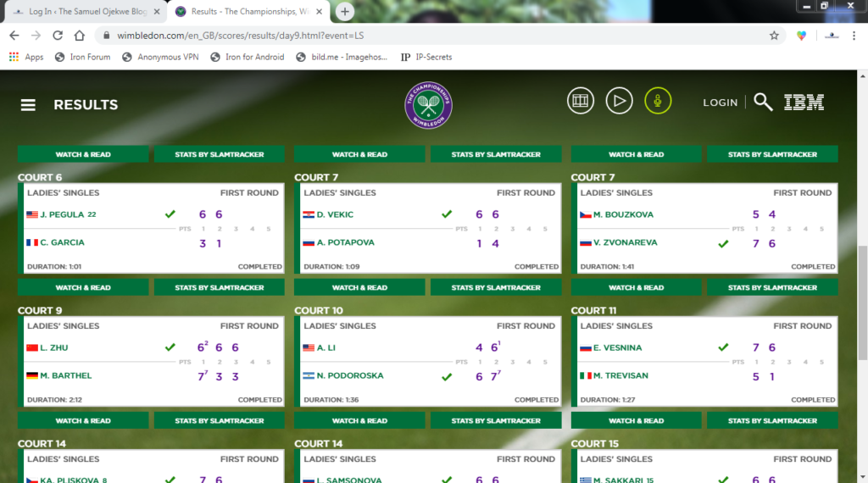The width and height of the screenshot is (868, 483).
Task: Open Slamtracker stats under Pegula-Garcia match
Action: click(x=220, y=288)
